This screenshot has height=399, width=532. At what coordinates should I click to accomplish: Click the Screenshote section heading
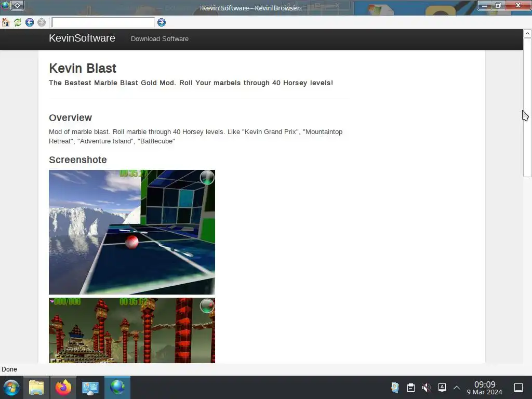(x=78, y=160)
